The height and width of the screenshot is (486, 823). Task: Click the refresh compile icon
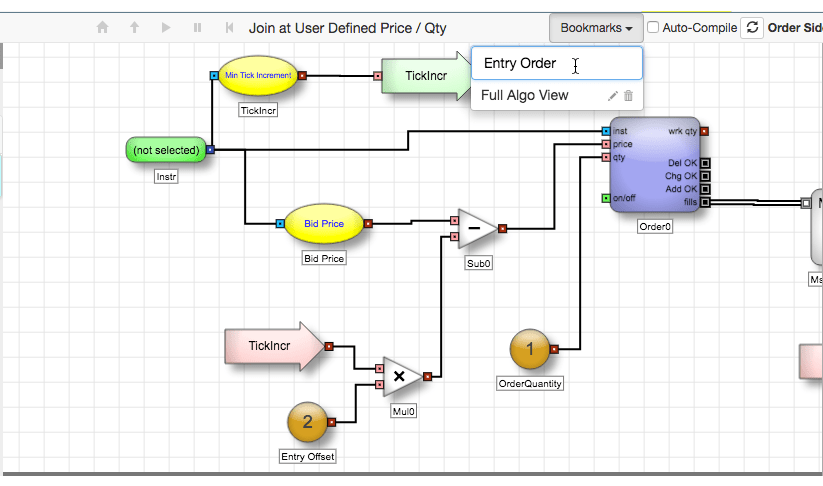pos(752,27)
